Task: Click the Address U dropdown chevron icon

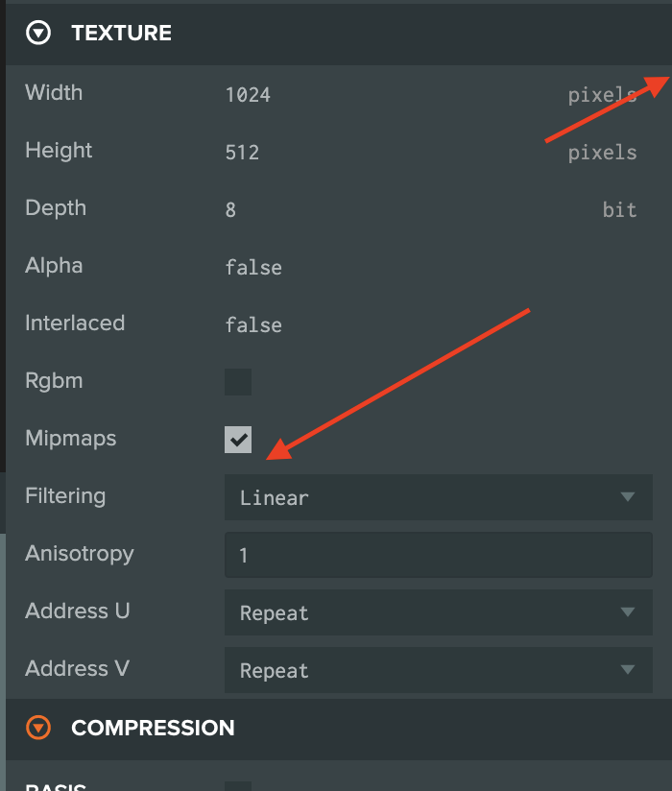Action: (x=629, y=612)
